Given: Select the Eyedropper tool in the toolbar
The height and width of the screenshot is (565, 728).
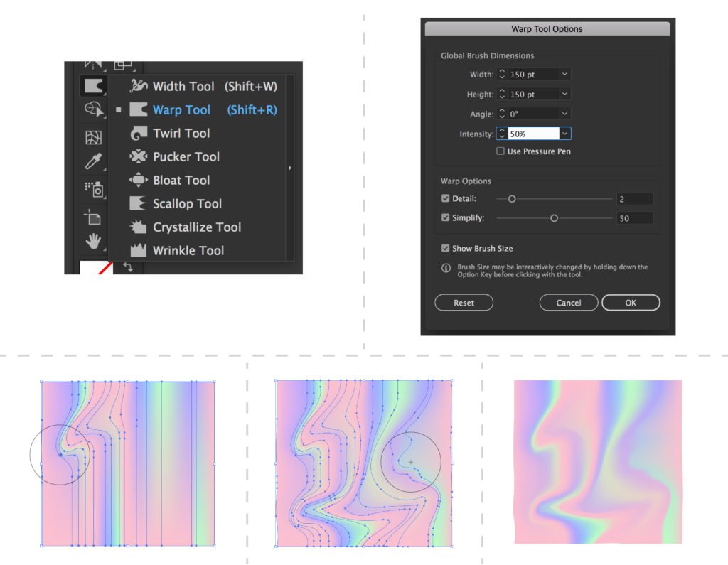Looking at the screenshot, I should click(x=92, y=161).
